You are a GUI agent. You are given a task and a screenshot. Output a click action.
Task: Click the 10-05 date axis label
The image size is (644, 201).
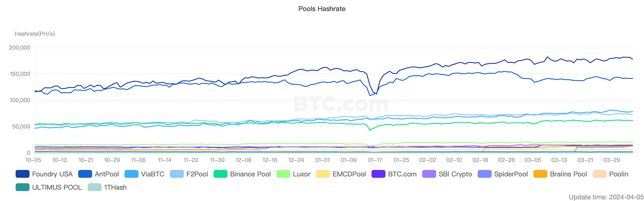coord(34,160)
